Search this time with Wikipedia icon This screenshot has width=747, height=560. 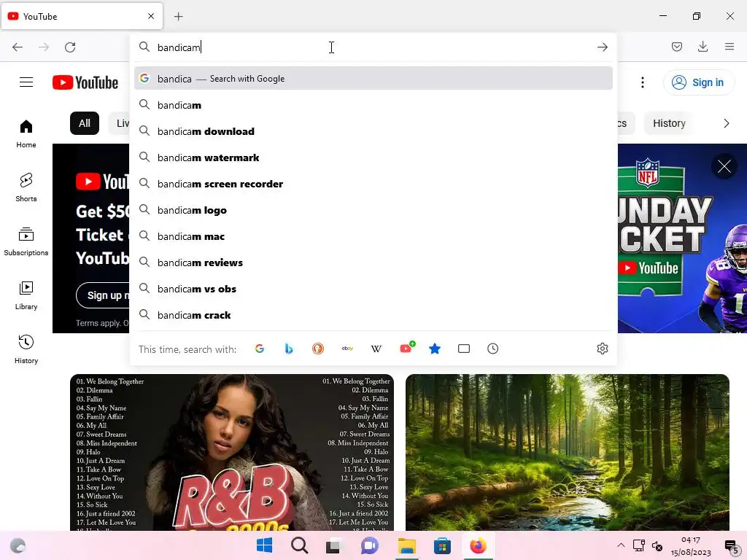(x=376, y=349)
